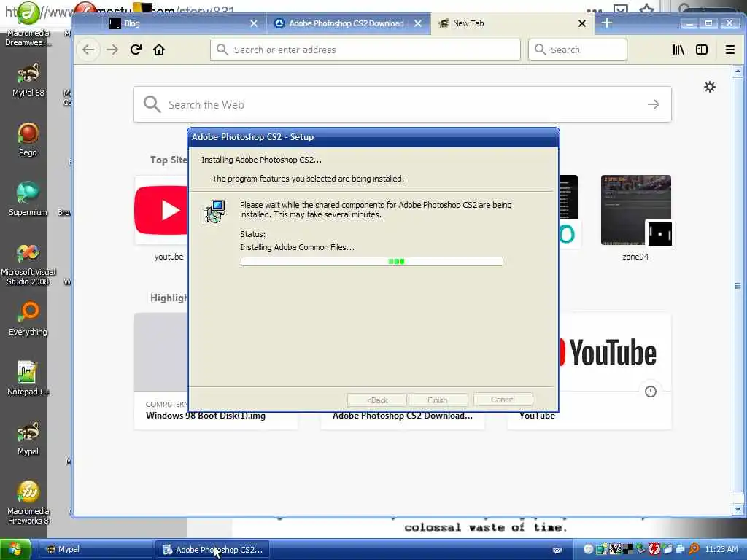Click the on-screen keyboard icon in taskbar
This screenshot has width=747, height=560.
557,550
